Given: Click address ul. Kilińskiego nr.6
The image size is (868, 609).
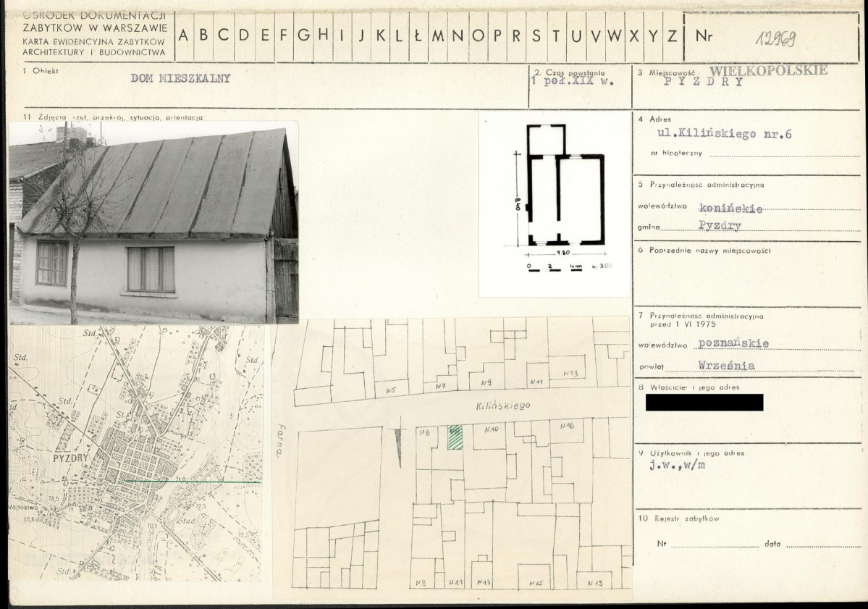Looking at the screenshot, I should (725, 133).
